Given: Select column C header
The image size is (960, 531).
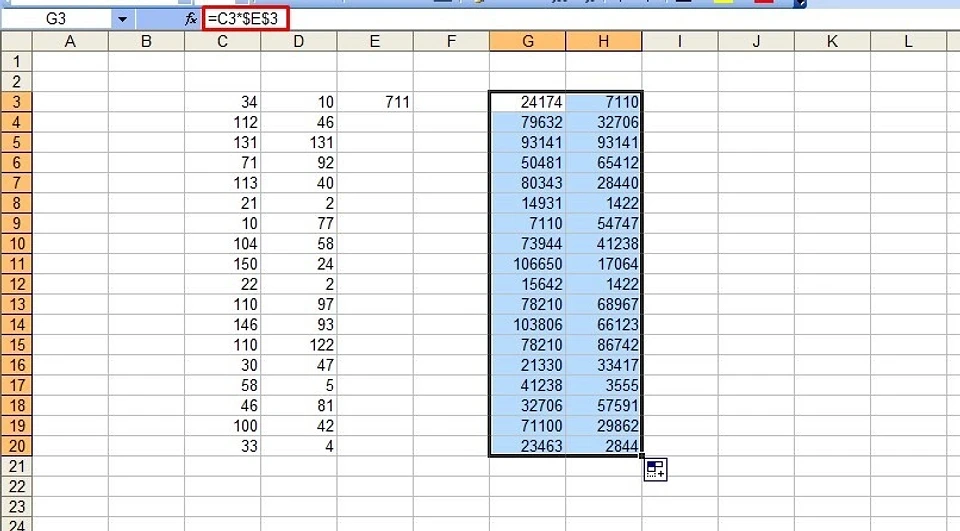Looking at the screenshot, I should tap(222, 41).
